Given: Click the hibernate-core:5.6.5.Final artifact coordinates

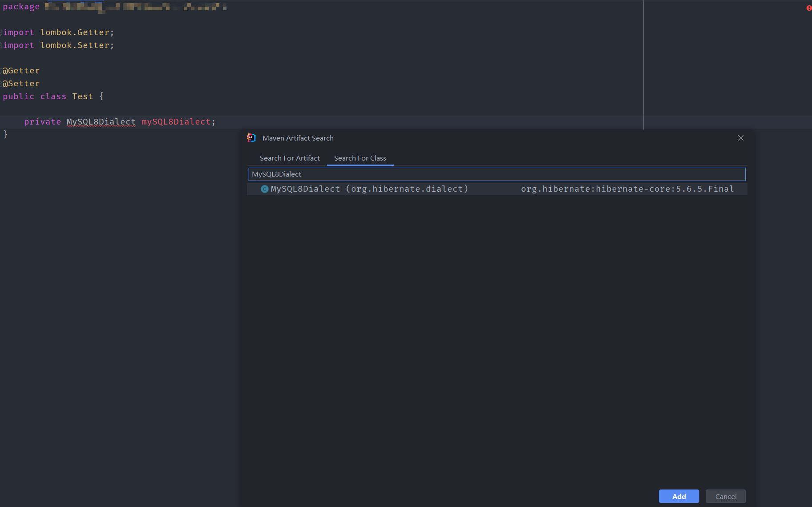Looking at the screenshot, I should click(627, 189).
